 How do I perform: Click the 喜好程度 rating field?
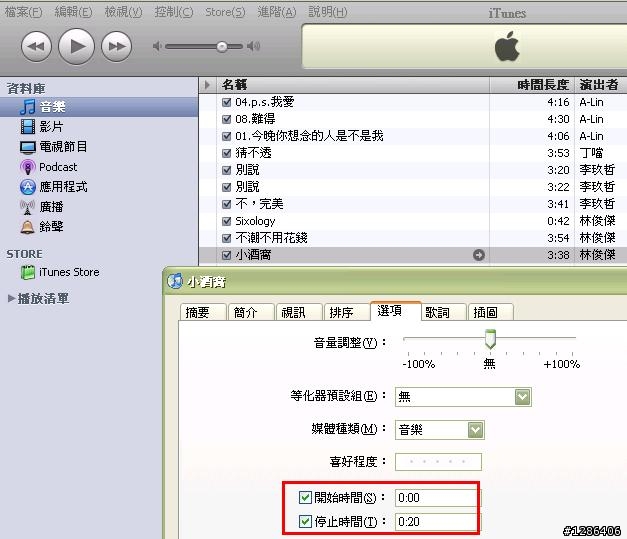pos(438,462)
